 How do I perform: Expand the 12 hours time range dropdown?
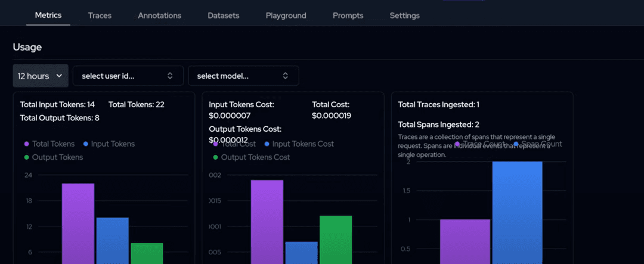click(41, 76)
